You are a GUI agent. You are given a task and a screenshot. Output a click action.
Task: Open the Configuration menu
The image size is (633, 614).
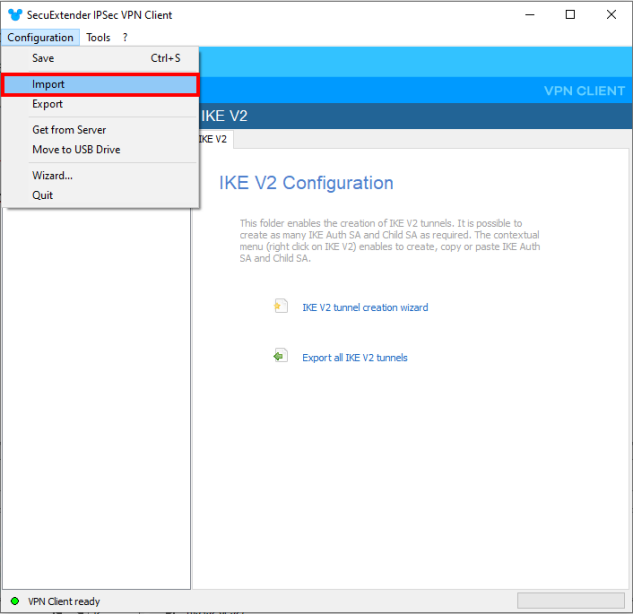point(40,37)
